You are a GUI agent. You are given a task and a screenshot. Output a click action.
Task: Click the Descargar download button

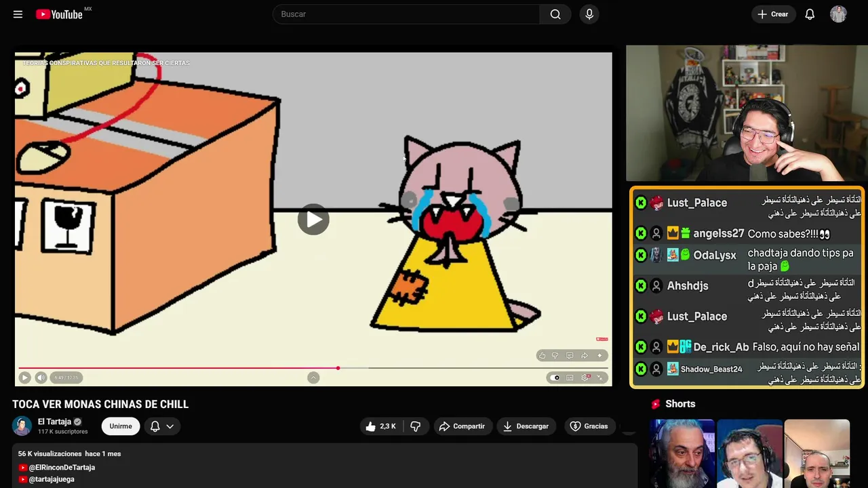pyautogui.click(x=526, y=426)
